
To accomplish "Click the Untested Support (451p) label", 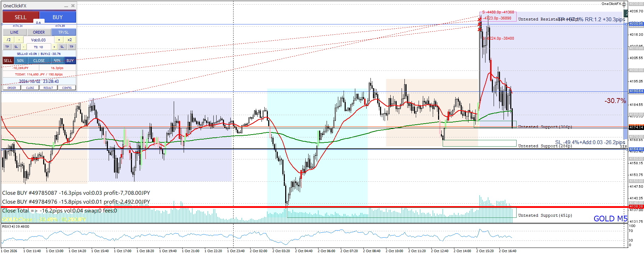I will (545, 215).
